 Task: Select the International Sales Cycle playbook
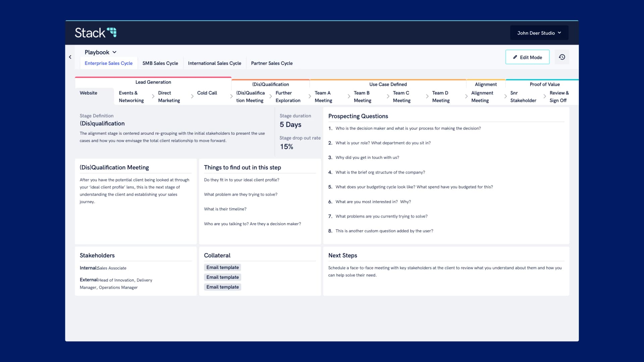pyautogui.click(x=215, y=63)
